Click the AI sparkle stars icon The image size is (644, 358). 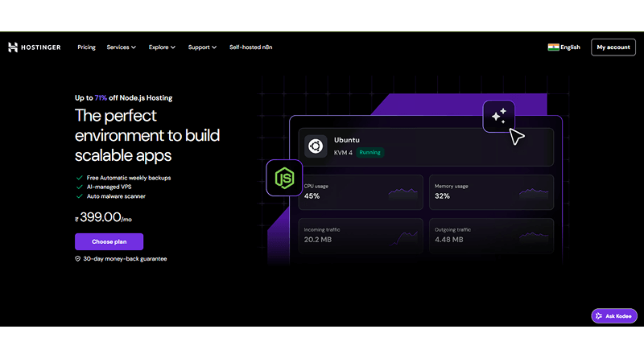(498, 117)
